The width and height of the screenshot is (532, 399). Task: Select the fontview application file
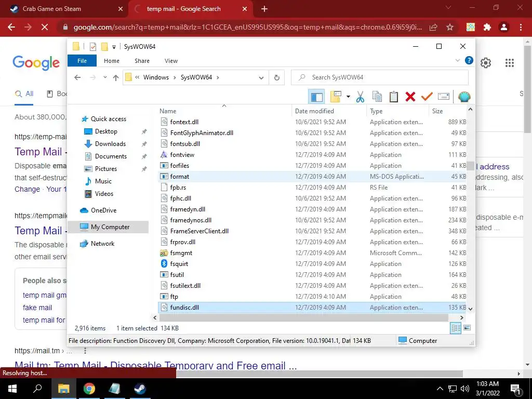click(x=312, y=155)
